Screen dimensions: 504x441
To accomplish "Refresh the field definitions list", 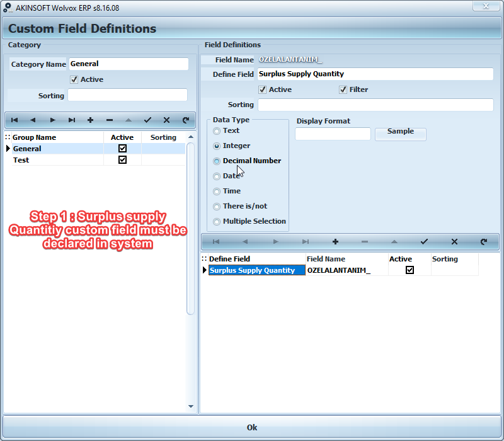I will coord(484,242).
